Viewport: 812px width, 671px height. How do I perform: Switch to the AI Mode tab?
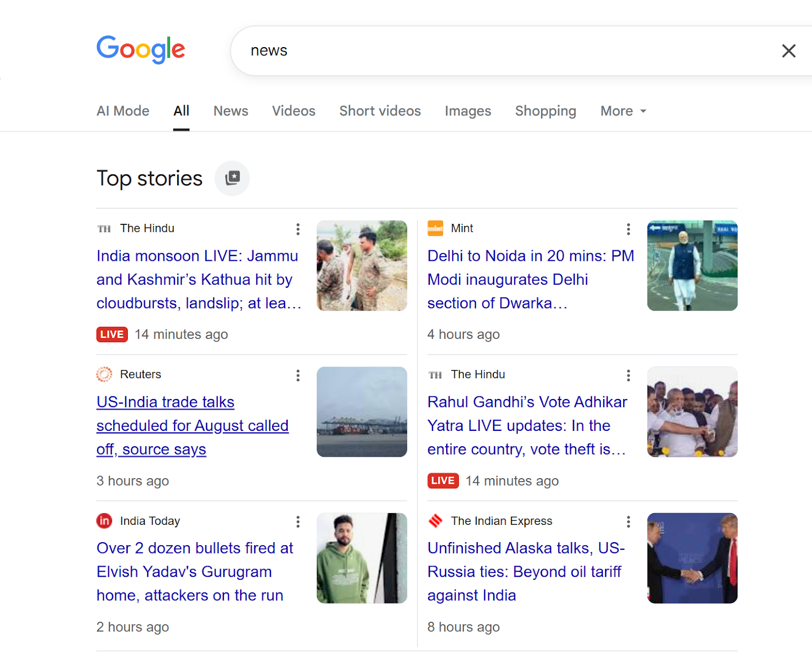[x=123, y=111]
